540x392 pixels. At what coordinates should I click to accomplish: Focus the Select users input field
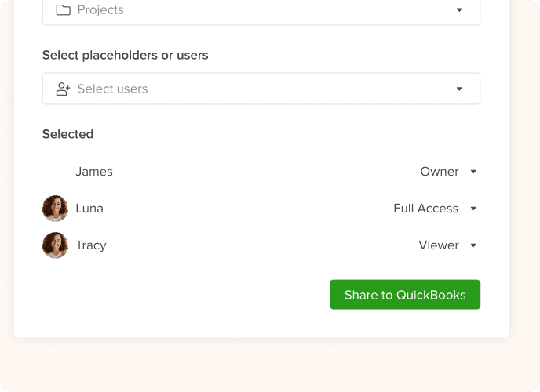click(x=261, y=89)
